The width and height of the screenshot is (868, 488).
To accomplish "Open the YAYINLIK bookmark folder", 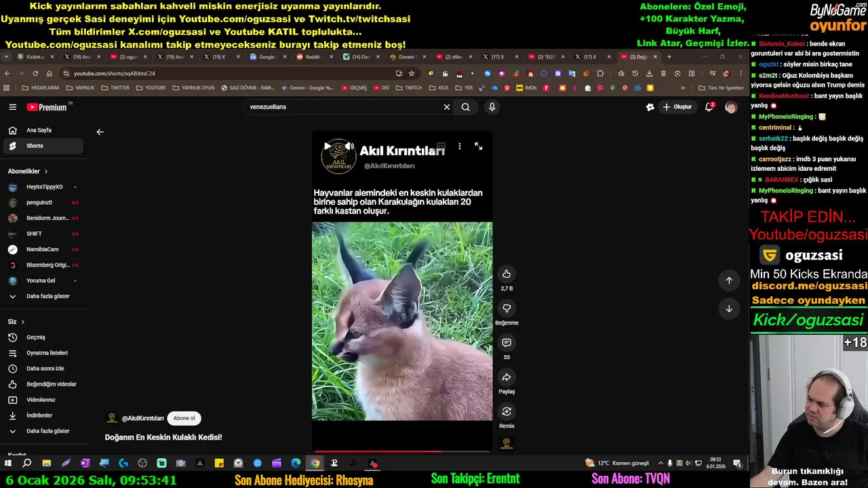I will [x=80, y=88].
